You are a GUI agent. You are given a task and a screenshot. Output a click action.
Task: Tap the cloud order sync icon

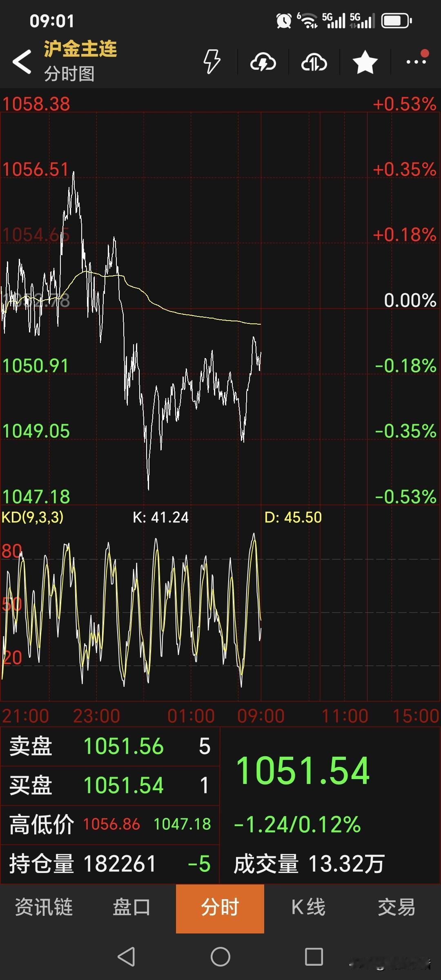(314, 62)
